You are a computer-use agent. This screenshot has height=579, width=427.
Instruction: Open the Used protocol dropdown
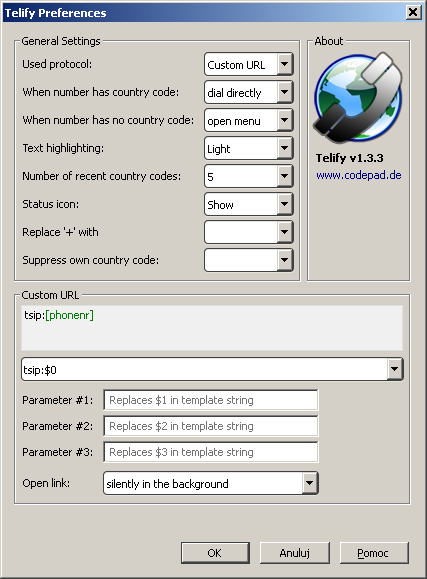click(249, 64)
